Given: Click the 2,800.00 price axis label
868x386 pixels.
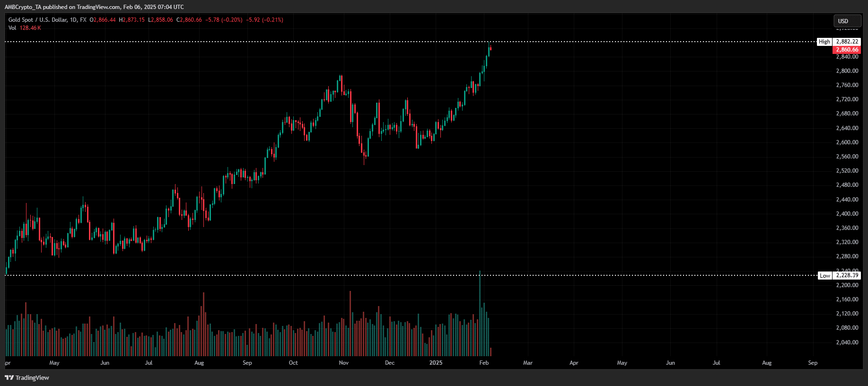Looking at the screenshot, I should click(x=847, y=71).
